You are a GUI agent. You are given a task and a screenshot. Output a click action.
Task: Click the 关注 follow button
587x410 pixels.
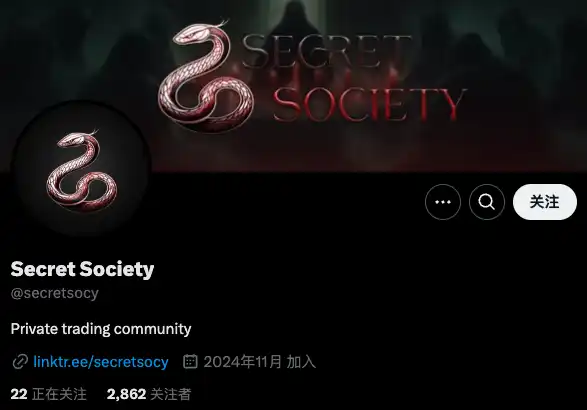545,202
